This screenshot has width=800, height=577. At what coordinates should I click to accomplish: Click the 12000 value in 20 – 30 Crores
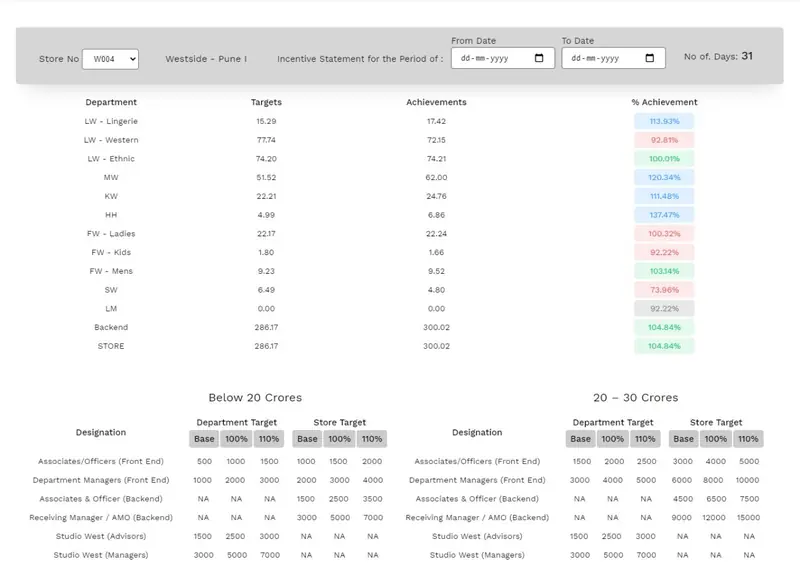pos(714,517)
